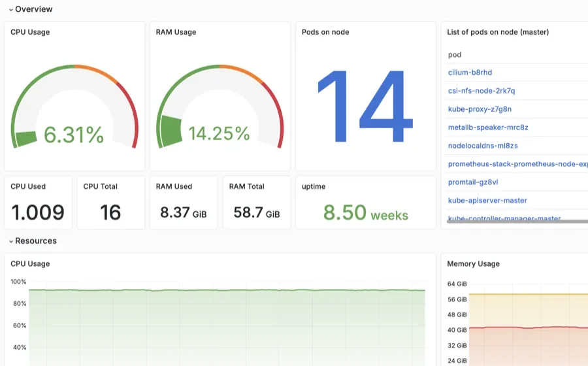Click the RAM Used panel title
The height and width of the screenshot is (366, 588).
pyautogui.click(x=174, y=187)
